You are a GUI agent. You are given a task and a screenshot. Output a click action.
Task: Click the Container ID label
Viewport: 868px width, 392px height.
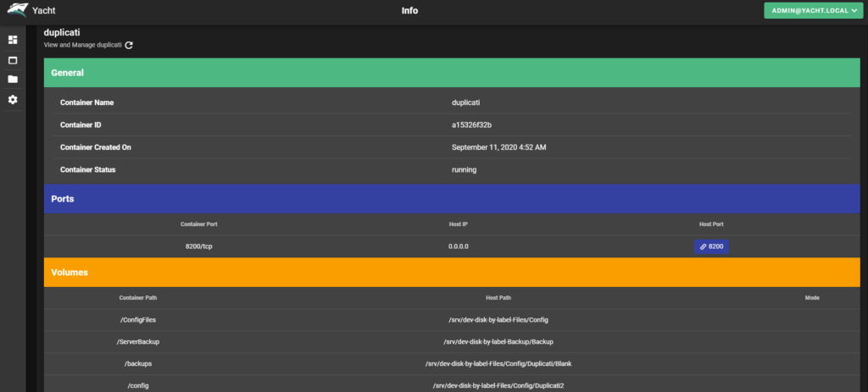click(81, 125)
